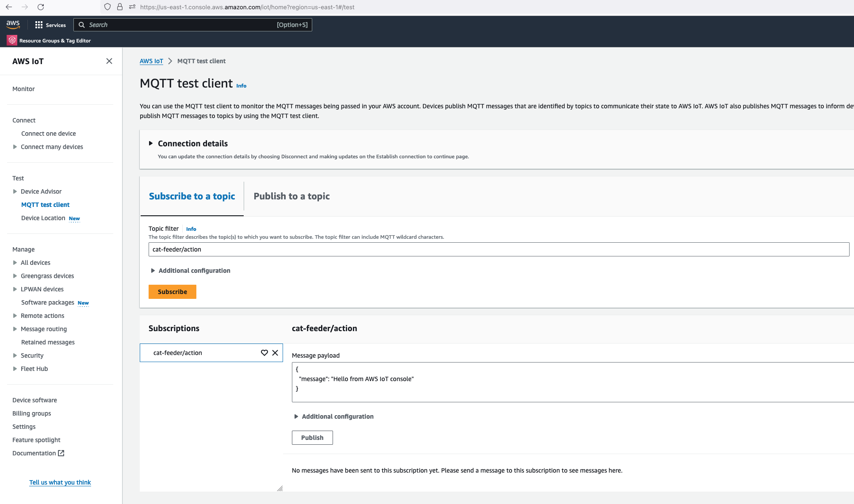Screen dimensions: 854x504
Task: Select MQTT test client in sidebar
Action: pos(46,205)
